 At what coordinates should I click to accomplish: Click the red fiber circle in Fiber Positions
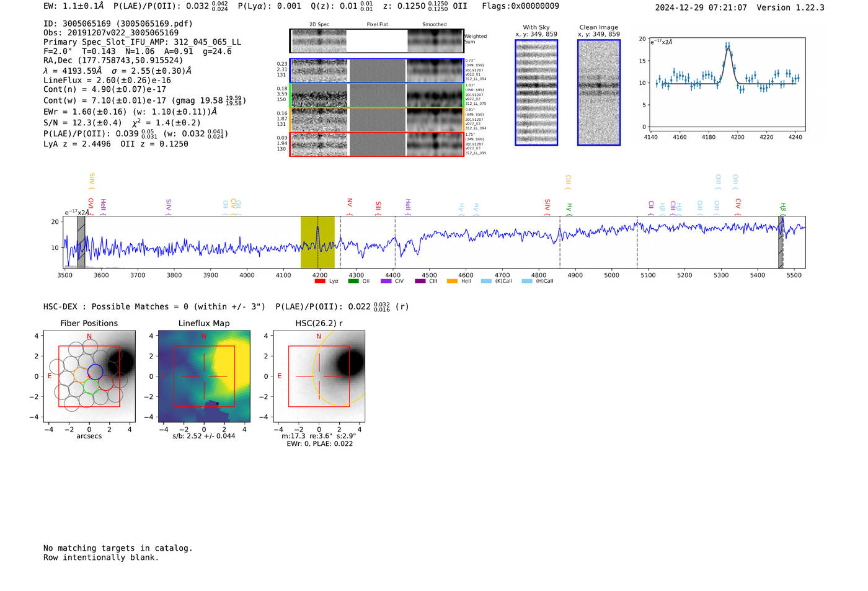(x=106, y=382)
